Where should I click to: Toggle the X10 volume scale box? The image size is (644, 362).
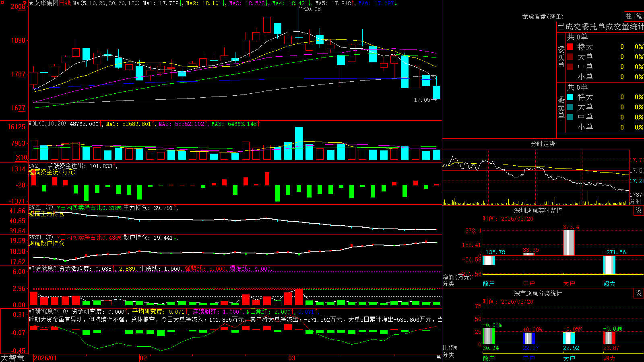tap(21, 157)
